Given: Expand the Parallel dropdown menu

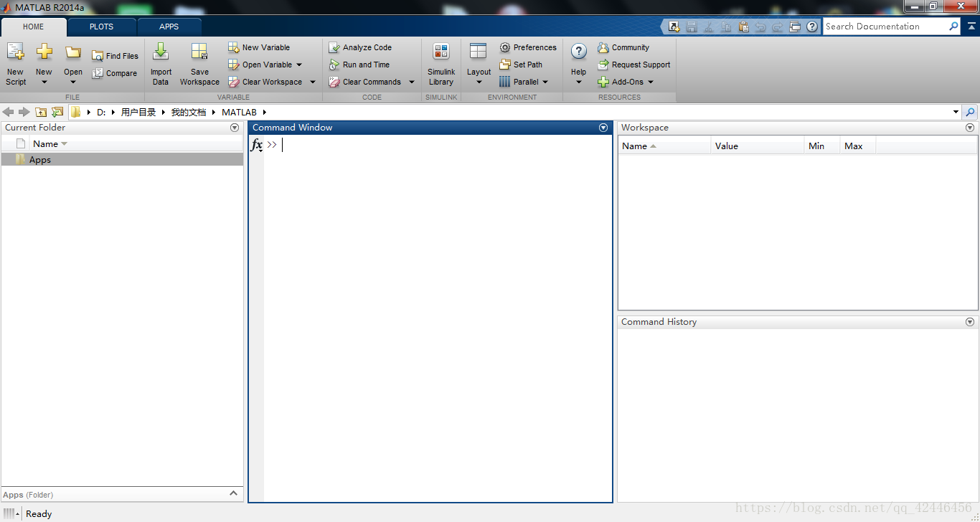Looking at the screenshot, I should [x=545, y=82].
